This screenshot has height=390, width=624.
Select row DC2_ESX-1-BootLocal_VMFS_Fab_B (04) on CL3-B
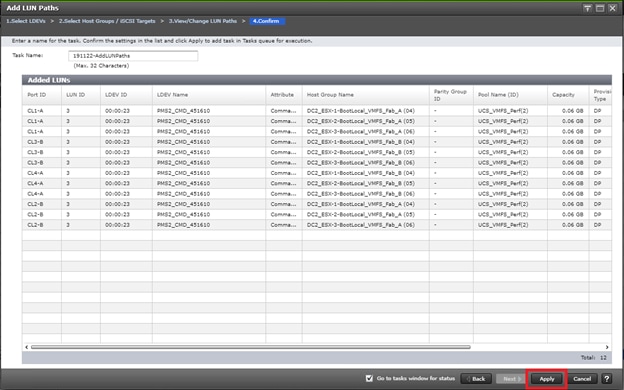point(317,142)
